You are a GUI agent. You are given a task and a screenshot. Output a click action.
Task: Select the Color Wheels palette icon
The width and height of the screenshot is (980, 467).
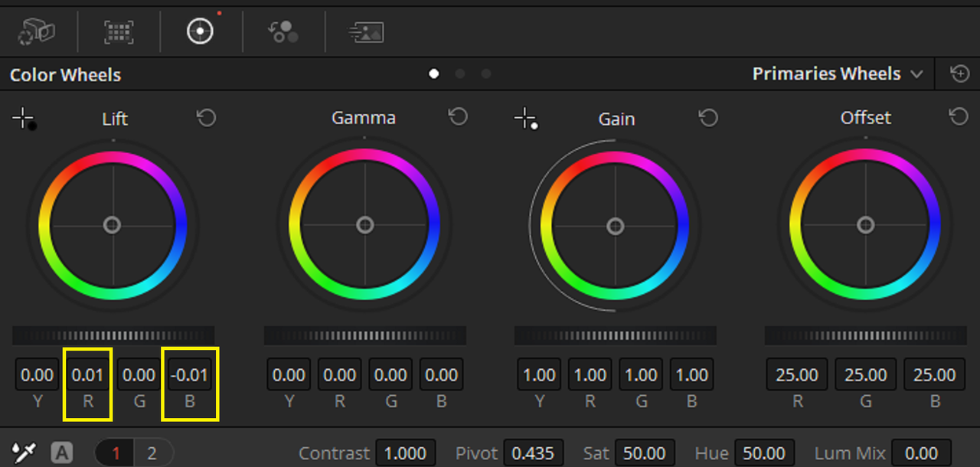[201, 31]
